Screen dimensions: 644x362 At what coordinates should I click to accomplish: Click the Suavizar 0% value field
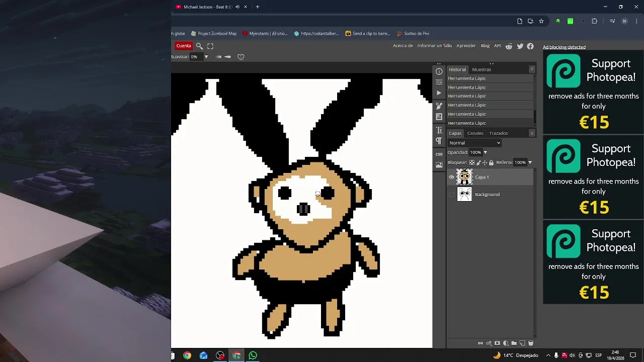pyautogui.click(x=196, y=57)
